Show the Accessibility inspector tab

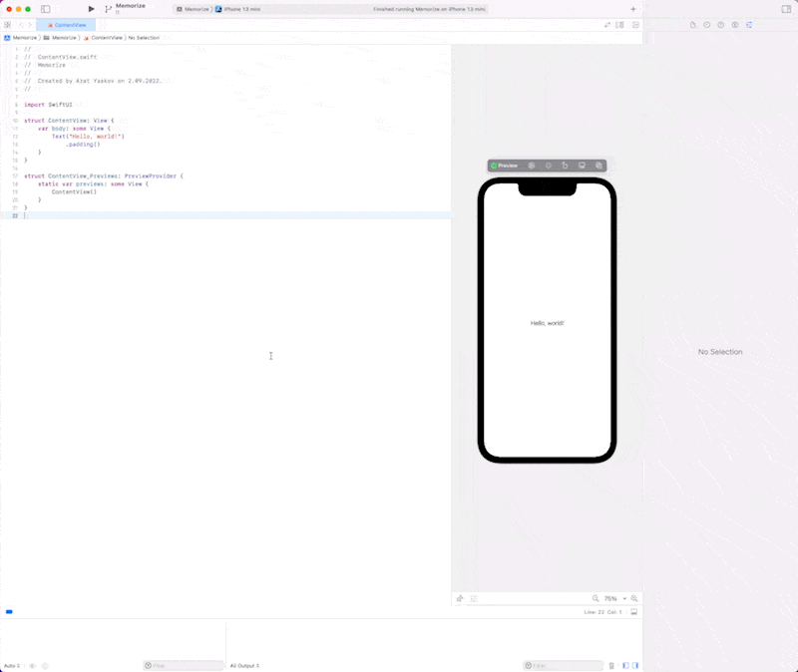[x=735, y=25]
